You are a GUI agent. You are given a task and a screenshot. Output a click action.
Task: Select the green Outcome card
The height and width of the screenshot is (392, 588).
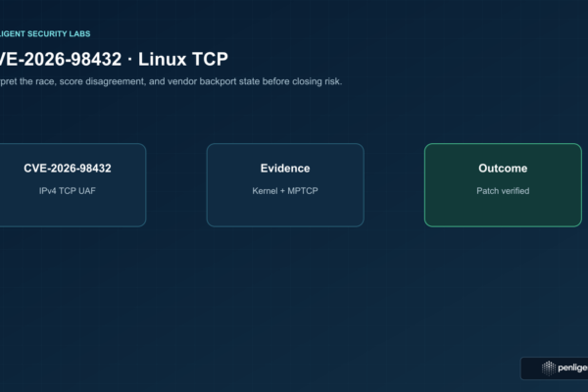pos(503,185)
